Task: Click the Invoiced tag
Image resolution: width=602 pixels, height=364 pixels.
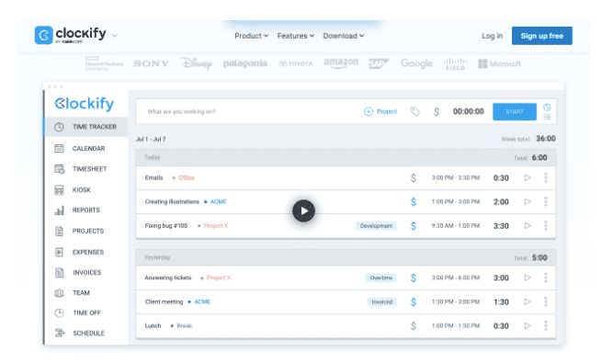Action: [x=382, y=301]
